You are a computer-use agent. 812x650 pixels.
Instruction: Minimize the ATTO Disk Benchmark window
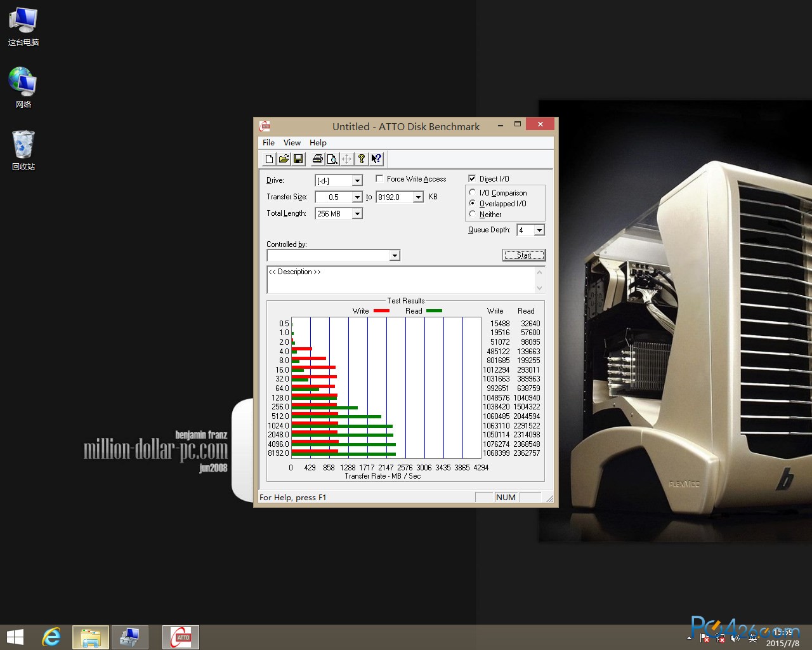point(501,124)
